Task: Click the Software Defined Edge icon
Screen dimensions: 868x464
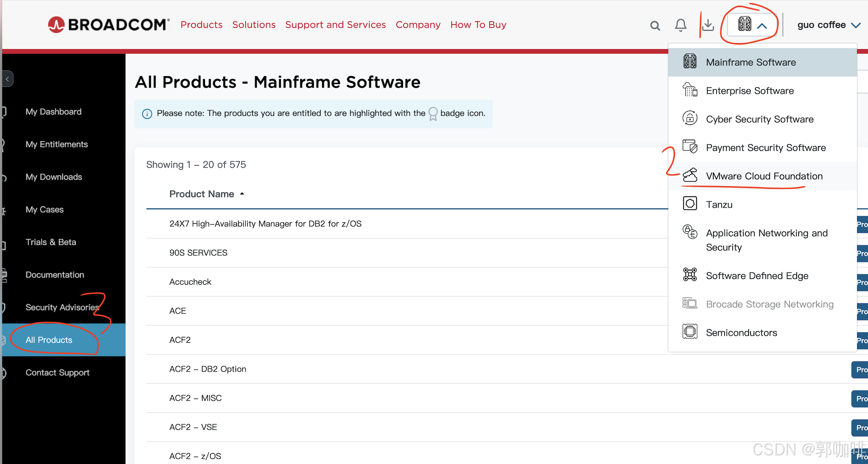Action: pos(689,275)
